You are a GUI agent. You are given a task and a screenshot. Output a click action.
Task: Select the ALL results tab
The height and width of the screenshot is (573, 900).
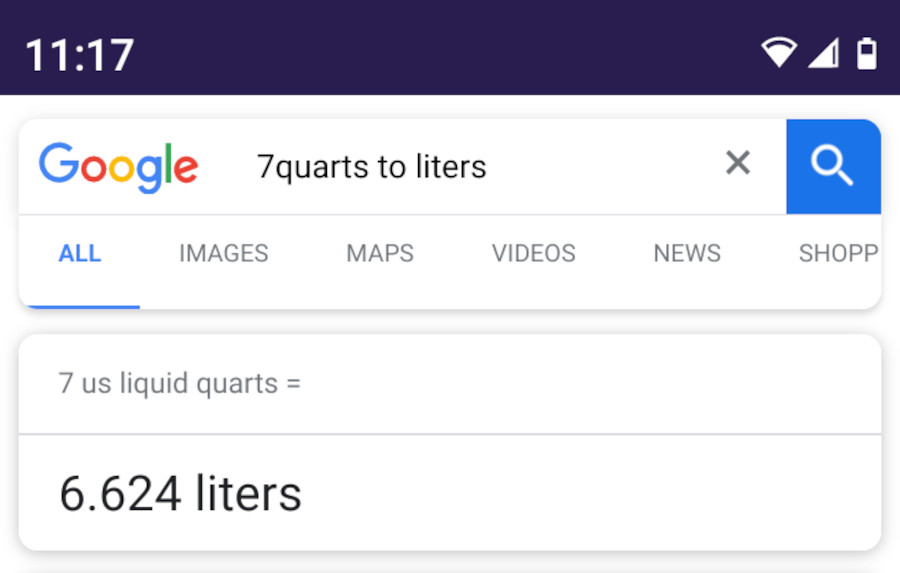pyautogui.click(x=80, y=254)
